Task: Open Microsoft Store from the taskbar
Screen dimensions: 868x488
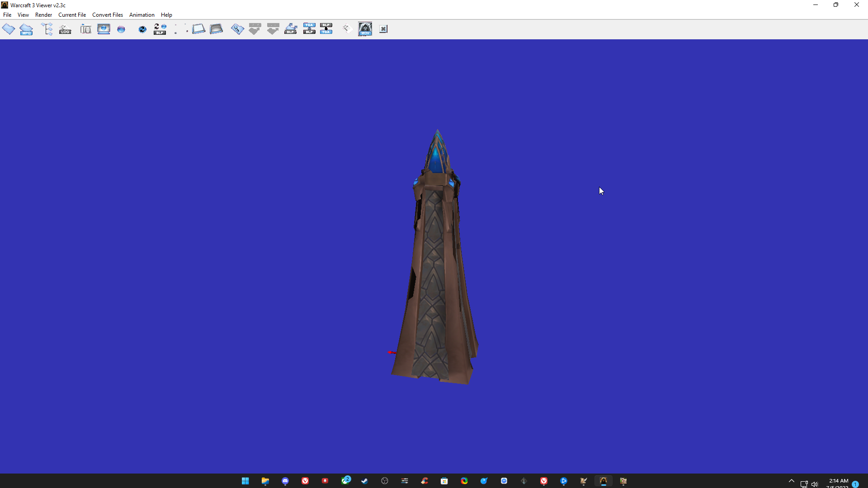Action: click(444, 481)
